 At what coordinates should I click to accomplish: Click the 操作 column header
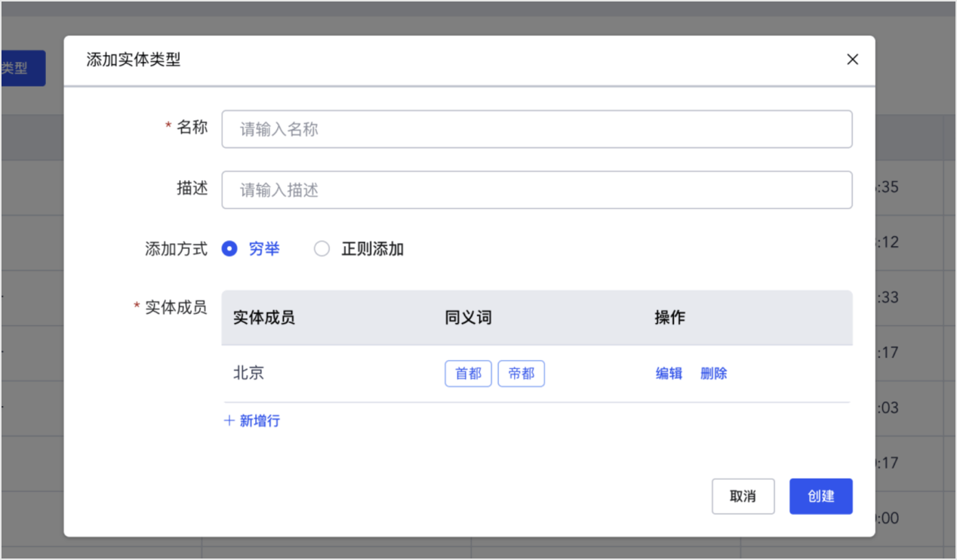[669, 318]
